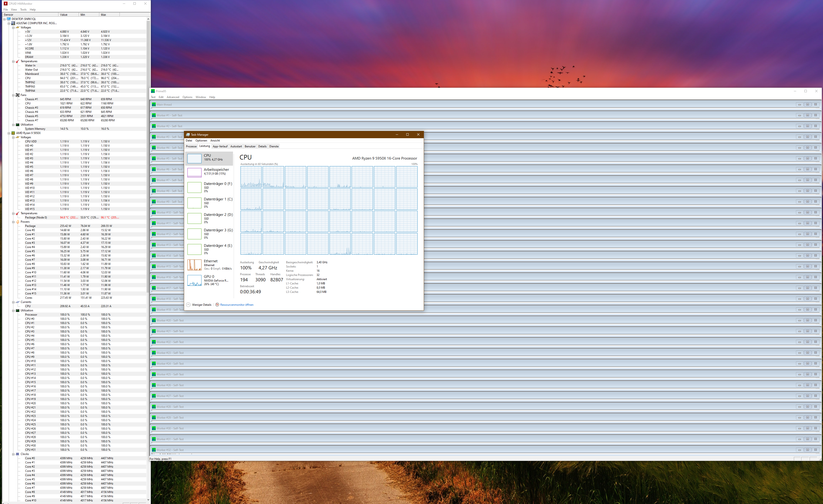Collapse the Powers section in HWMonitor

point(13,222)
